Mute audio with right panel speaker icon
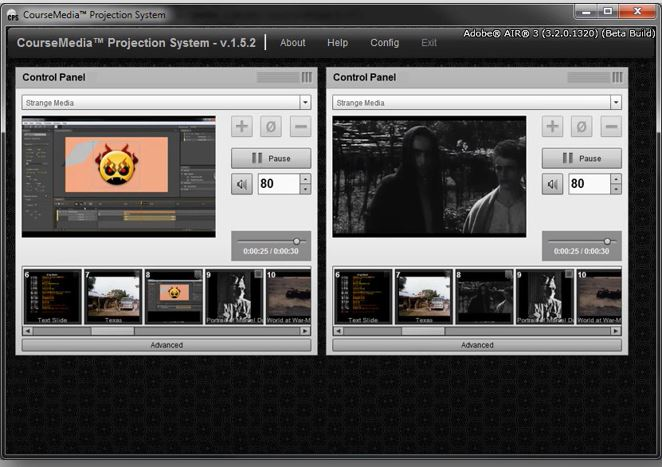662x467 pixels. click(553, 184)
